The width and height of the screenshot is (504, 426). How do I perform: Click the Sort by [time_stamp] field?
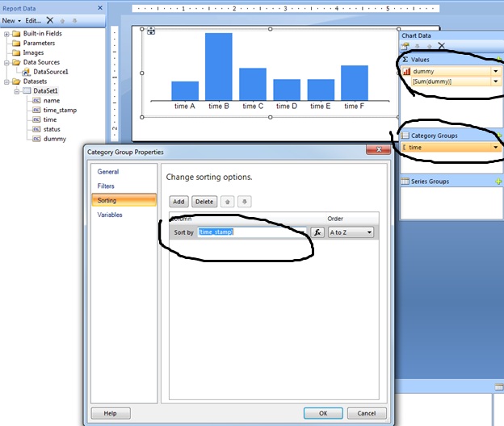(x=252, y=232)
